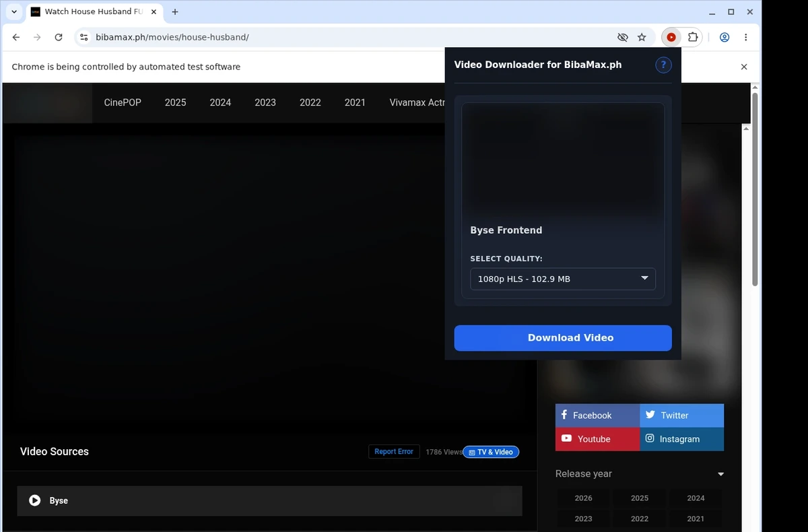Click the Instagram camera icon
Screen dimensions: 808x532
pos(650,438)
